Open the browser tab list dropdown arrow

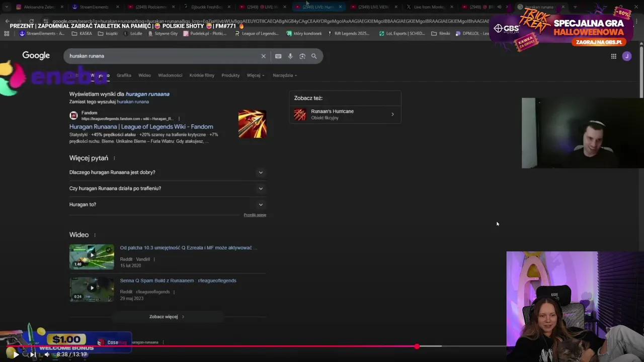7,7
